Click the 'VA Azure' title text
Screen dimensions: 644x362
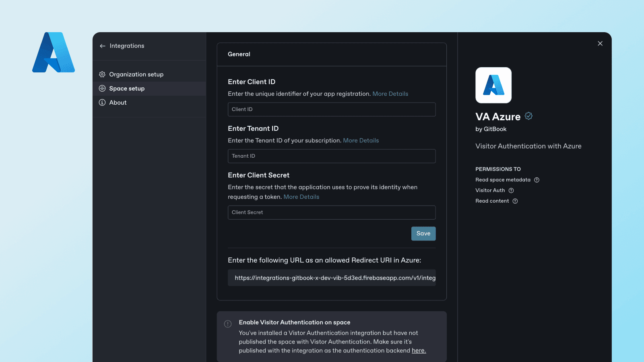(498, 117)
